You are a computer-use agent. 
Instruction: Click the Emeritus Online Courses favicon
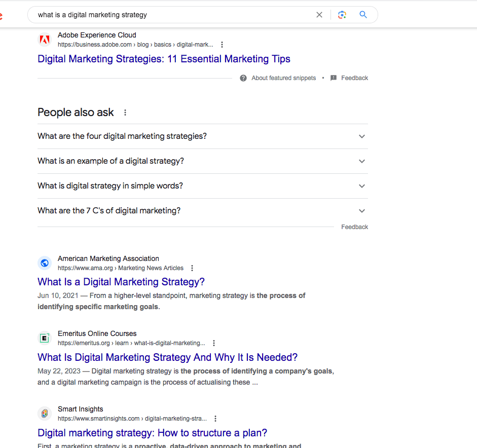45,338
